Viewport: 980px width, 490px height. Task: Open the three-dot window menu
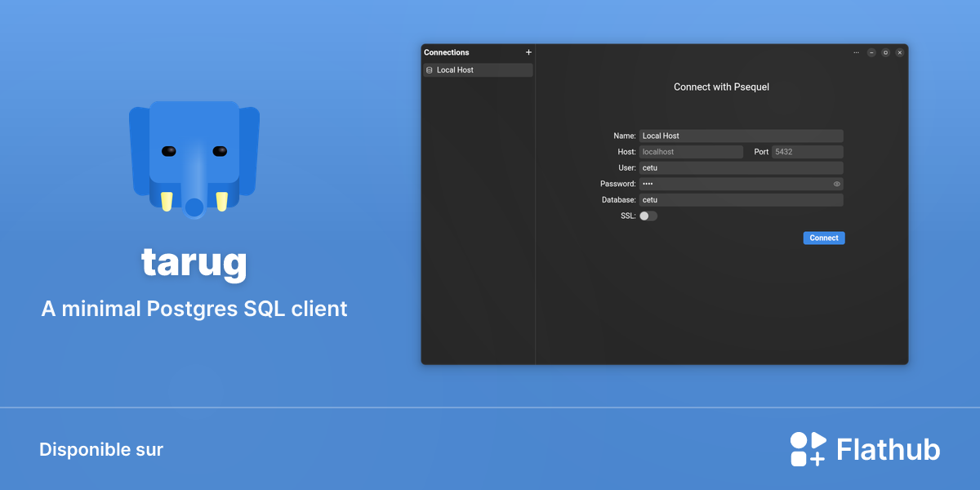[856, 52]
